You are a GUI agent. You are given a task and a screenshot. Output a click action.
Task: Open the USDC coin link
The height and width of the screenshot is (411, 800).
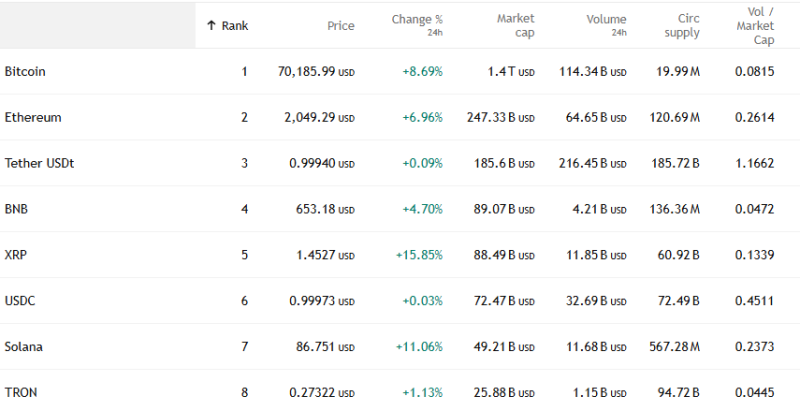20,301
